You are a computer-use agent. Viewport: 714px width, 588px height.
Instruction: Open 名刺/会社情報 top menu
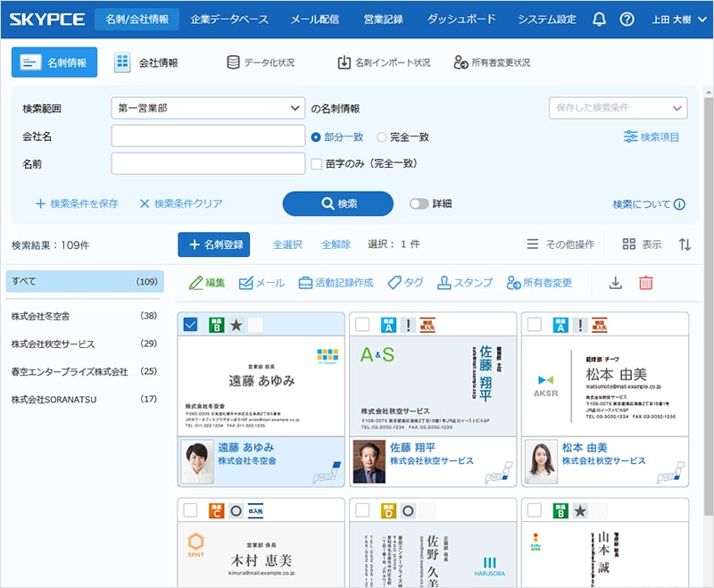tap(137, 19)
